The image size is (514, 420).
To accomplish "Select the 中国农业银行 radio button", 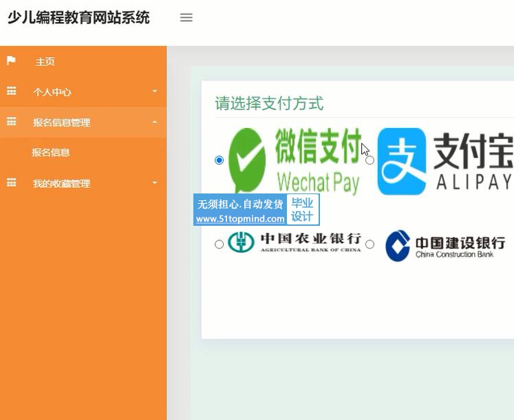I will [x=219, y=244].
